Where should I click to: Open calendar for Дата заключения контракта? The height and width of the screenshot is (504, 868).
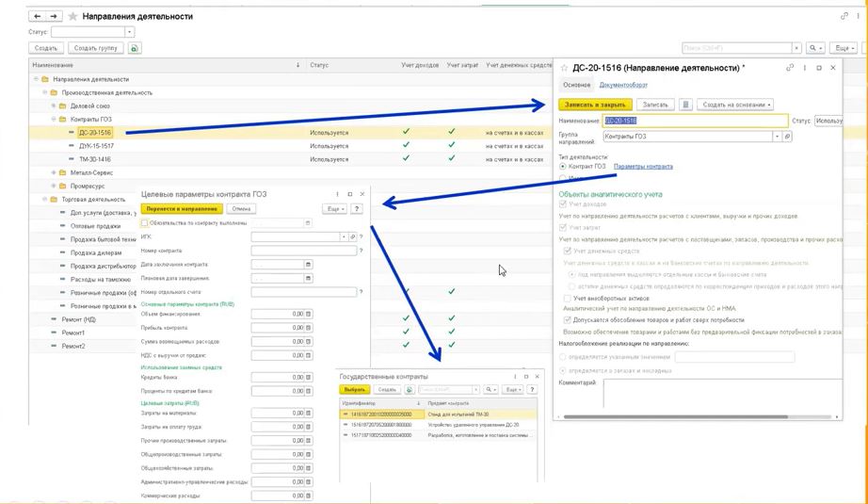coord(308,265)
